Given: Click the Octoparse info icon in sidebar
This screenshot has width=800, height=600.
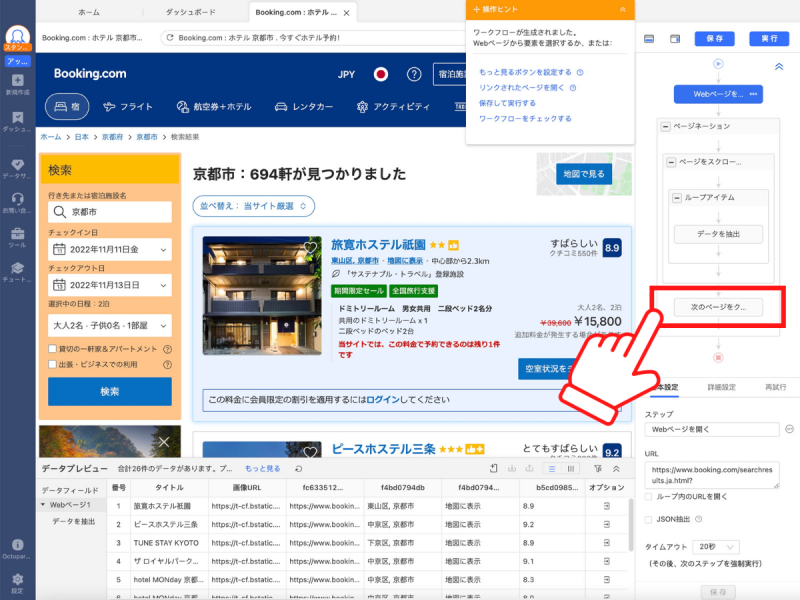Looking at the screenshot, I should (17, 545).
